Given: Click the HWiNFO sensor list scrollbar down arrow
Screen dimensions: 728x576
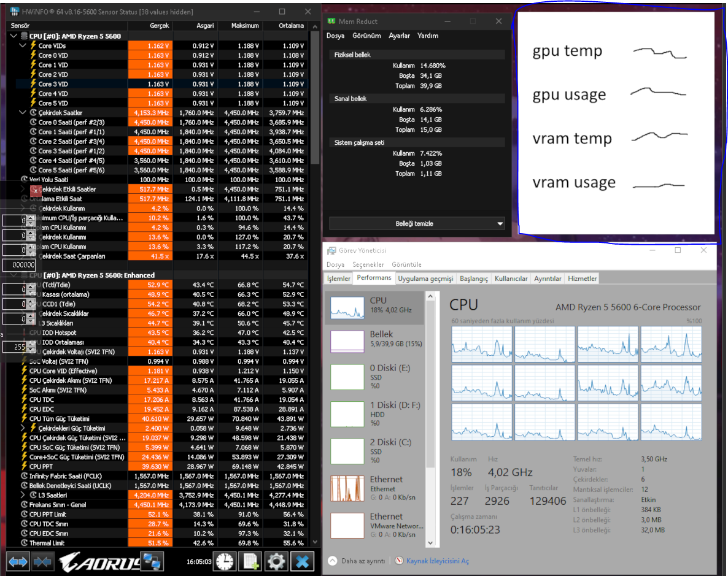Looking at the screenshot, I should pyautogui.click(x=316, y=542).
